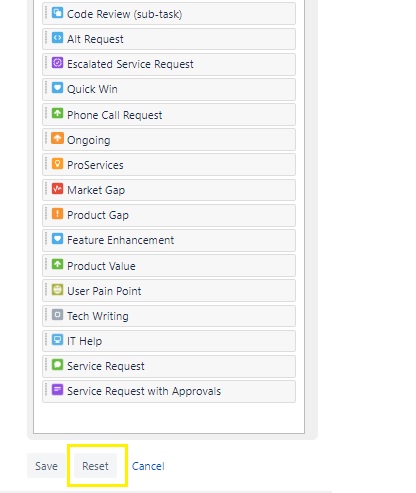
Task: Select the 'Code Review (sub-task)' label
Action: click(x=124, y=14)
